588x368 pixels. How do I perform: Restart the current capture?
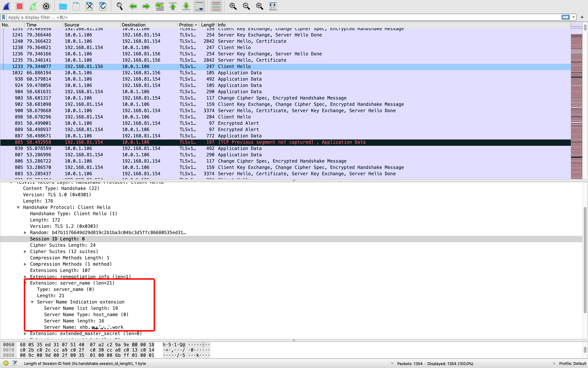click(x=33, y=6)
